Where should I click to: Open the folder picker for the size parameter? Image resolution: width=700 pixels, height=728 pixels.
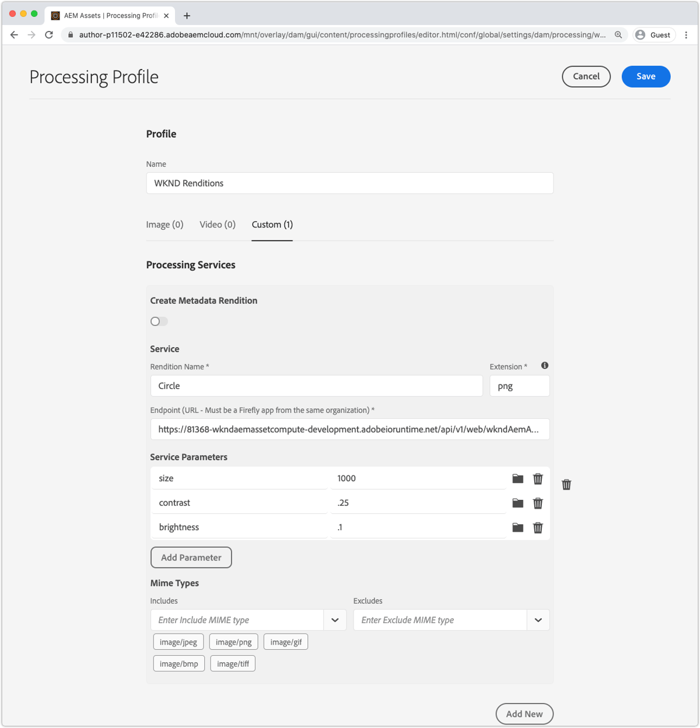tap(517, 478)
